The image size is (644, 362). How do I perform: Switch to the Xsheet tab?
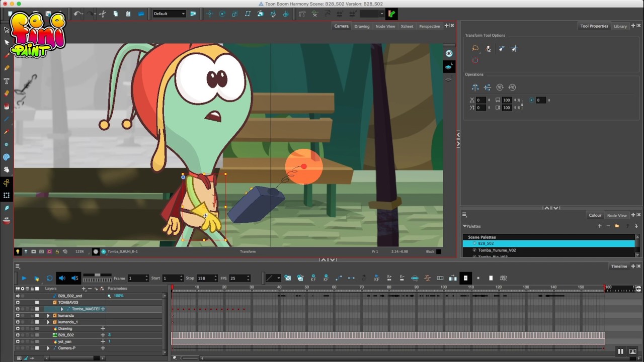click(407, 26)
